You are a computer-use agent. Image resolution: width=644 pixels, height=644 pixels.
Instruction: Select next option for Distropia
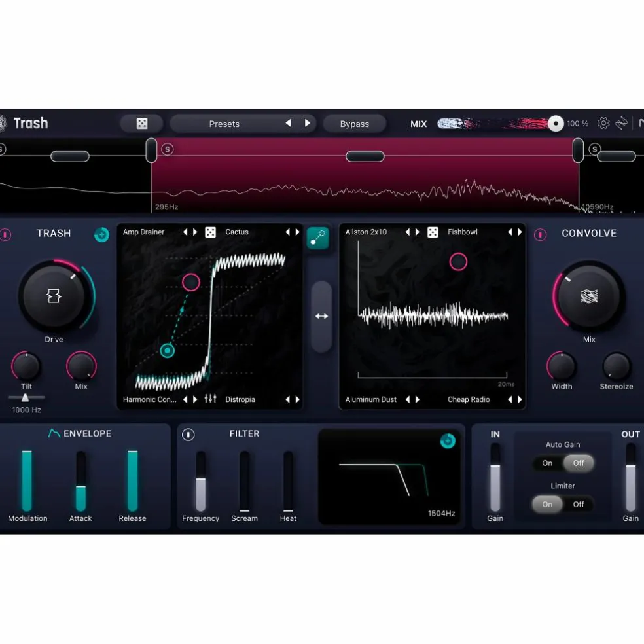pyautogui.click(x=297, y=399)
